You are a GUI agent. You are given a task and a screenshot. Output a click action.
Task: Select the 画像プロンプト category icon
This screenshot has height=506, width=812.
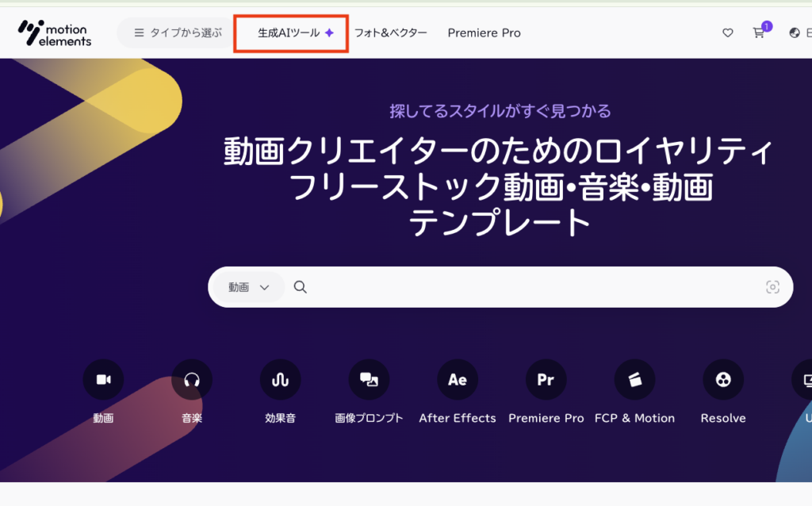click(x=369, y=380)
